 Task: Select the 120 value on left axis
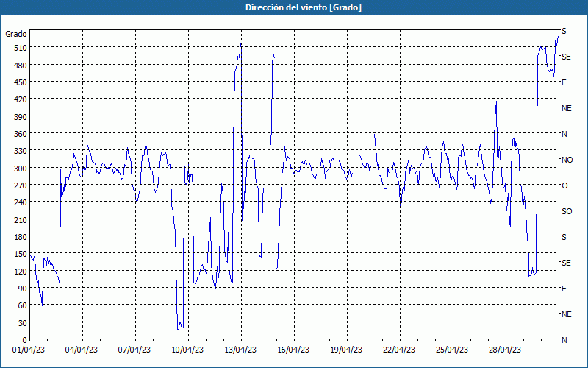(21, 272)
